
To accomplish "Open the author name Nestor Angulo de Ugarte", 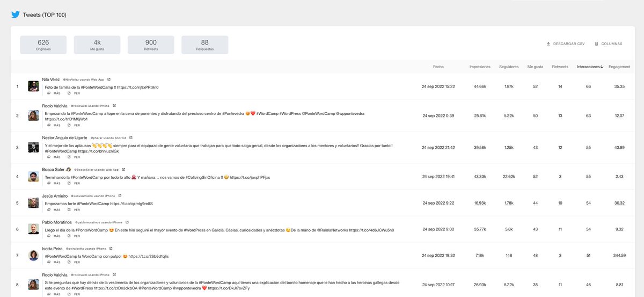I will click(x=64, y=137).
